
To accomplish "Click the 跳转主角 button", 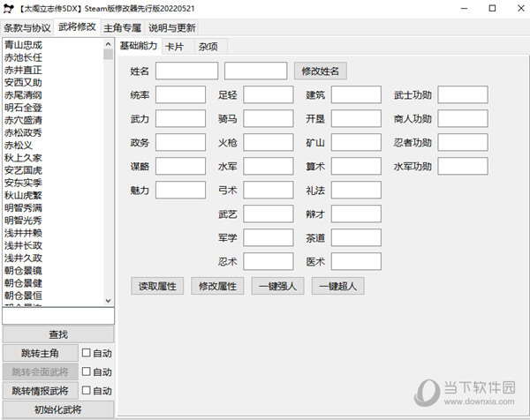I will tap(41, 353).
